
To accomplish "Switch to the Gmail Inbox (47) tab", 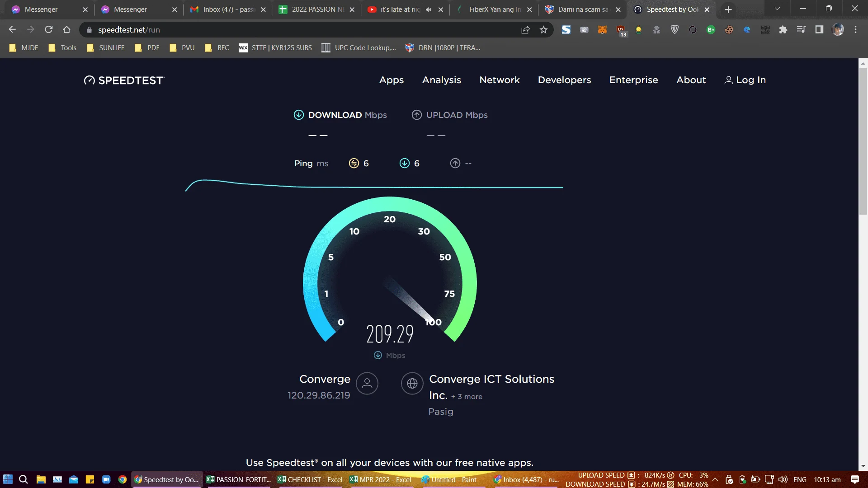I will [228, 9].
